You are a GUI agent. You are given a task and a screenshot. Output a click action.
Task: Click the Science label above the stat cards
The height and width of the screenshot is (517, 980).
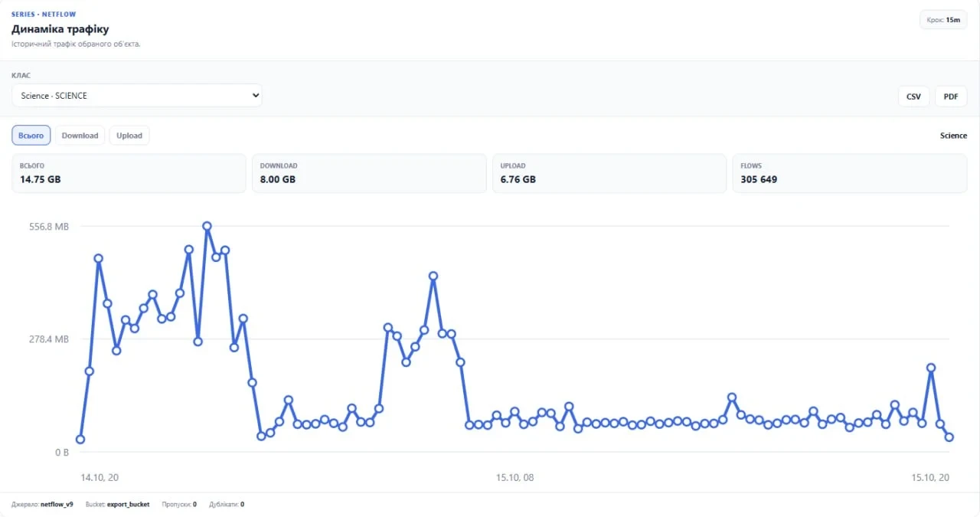pyautogui.click(x=953, y=136)
